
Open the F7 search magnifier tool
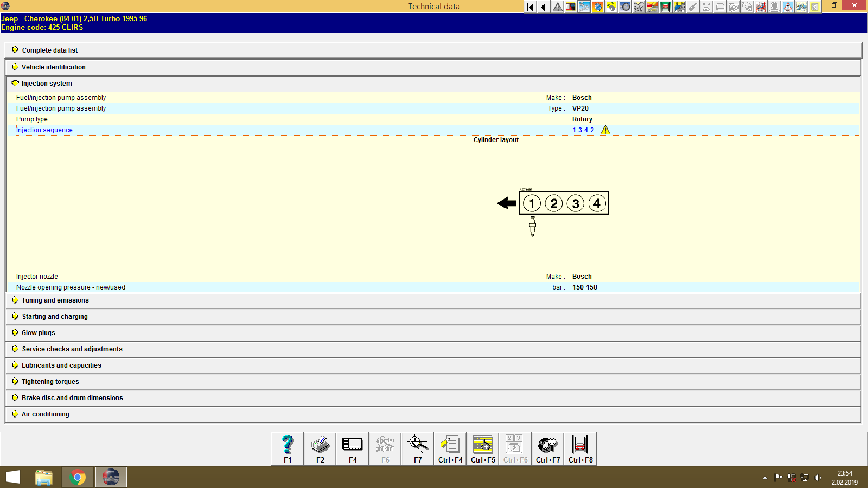(417, 445)
